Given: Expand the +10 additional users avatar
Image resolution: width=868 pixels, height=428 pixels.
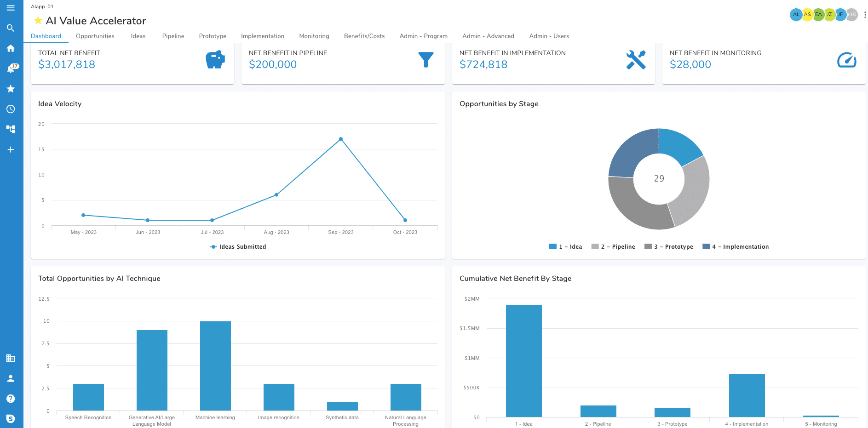Looking at the screenshot, I should [852, 15].
